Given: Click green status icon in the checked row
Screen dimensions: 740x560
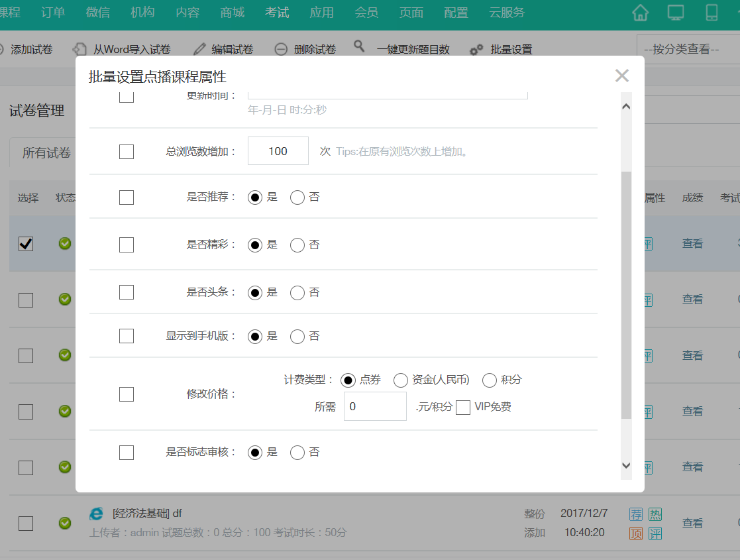Looking at the screenshot, I should click(x=65, y=244).
